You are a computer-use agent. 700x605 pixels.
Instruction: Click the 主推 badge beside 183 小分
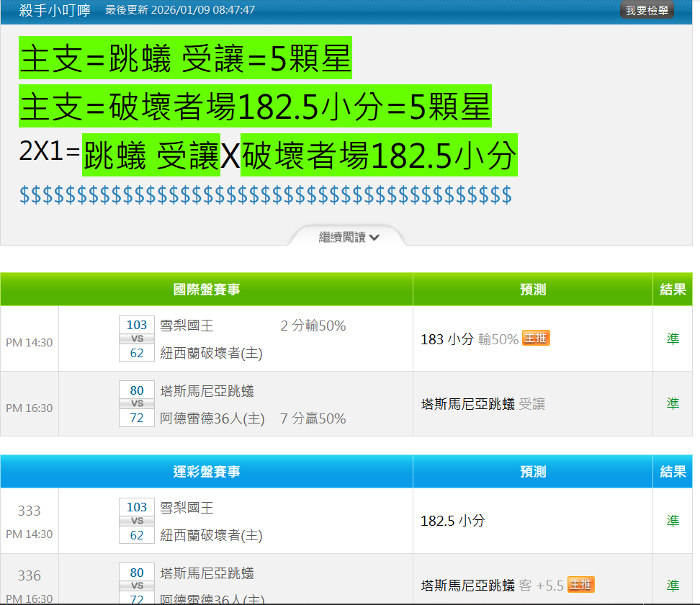pyautogui.click(x=536, y=339)
